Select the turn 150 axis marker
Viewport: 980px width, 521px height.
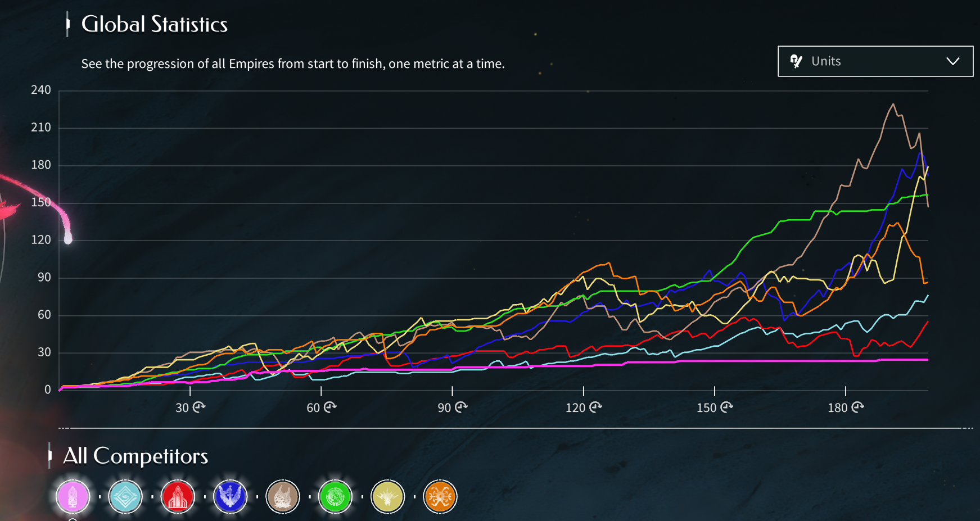714,407
